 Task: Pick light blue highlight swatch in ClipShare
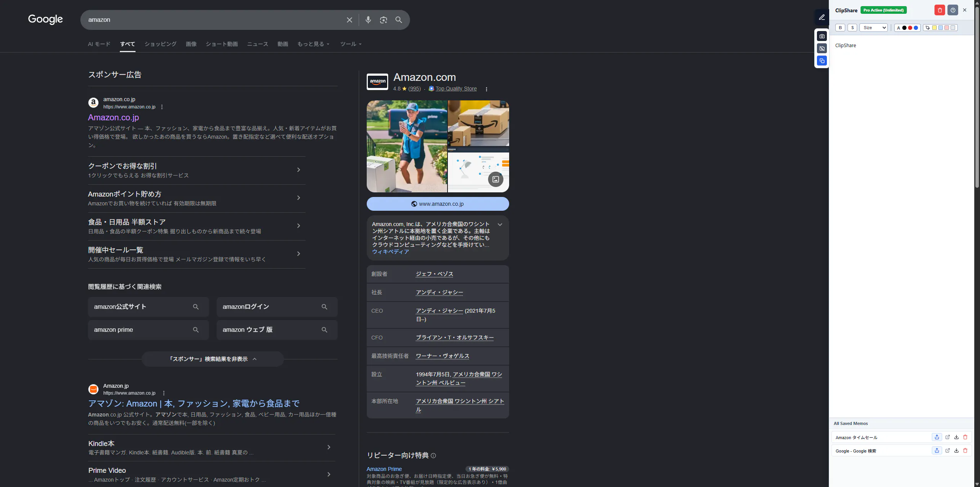coord(941,28)
